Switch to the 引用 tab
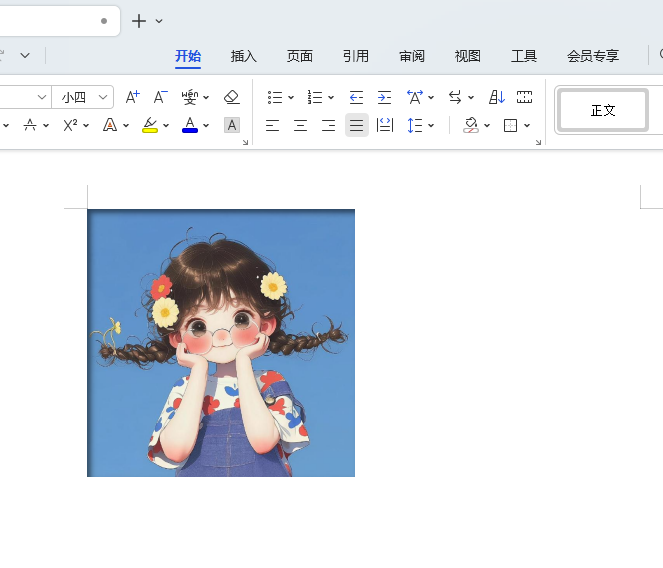The width and height of the screenshot is (663, 568). (x=356, y=56)
